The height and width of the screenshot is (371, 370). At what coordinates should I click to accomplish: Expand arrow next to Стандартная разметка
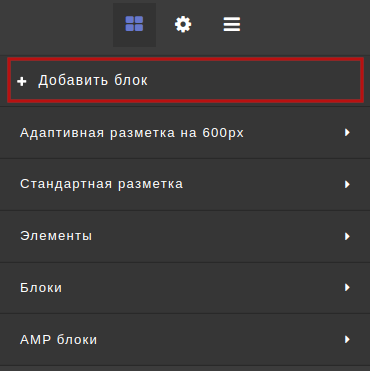(347, 184)
